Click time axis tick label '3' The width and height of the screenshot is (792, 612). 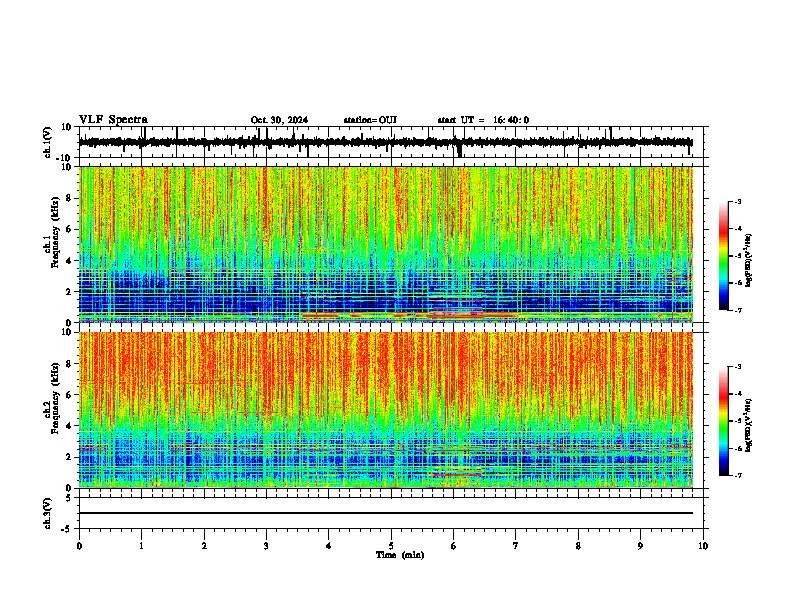pos(266,546)
